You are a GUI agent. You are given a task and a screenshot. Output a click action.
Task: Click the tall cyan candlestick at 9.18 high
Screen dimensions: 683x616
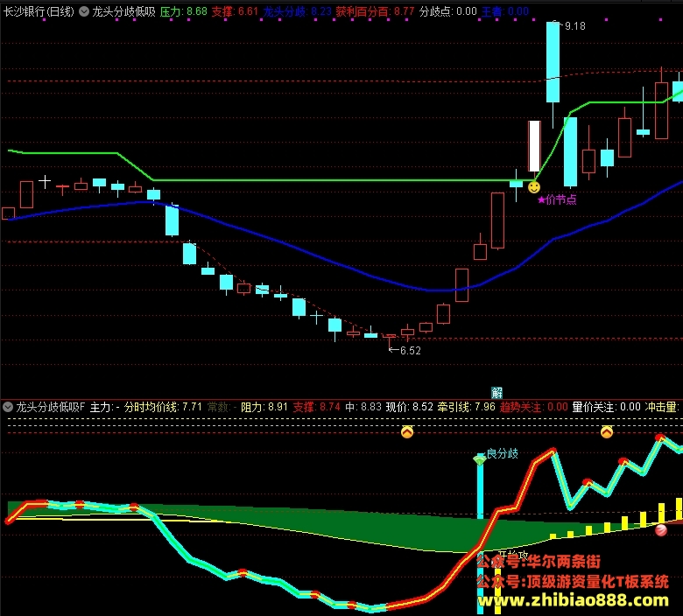coord(553,62)
